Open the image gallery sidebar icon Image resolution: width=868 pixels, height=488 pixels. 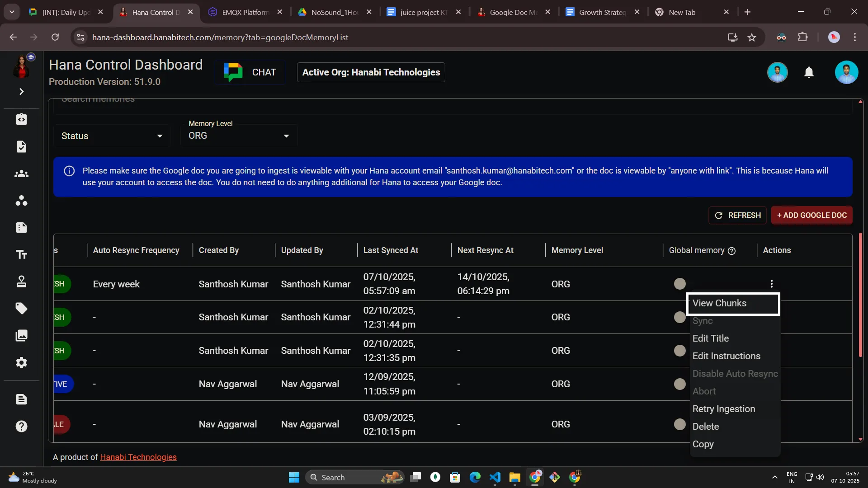tap(21, 336)
